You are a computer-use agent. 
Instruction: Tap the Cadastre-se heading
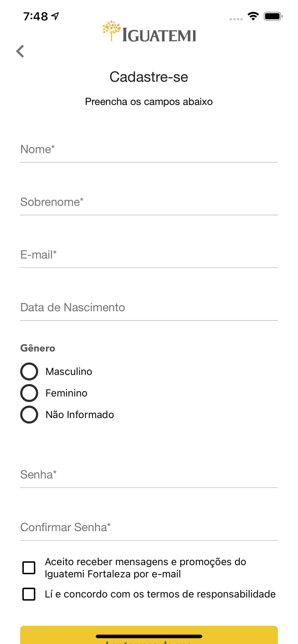pos(149,77)
